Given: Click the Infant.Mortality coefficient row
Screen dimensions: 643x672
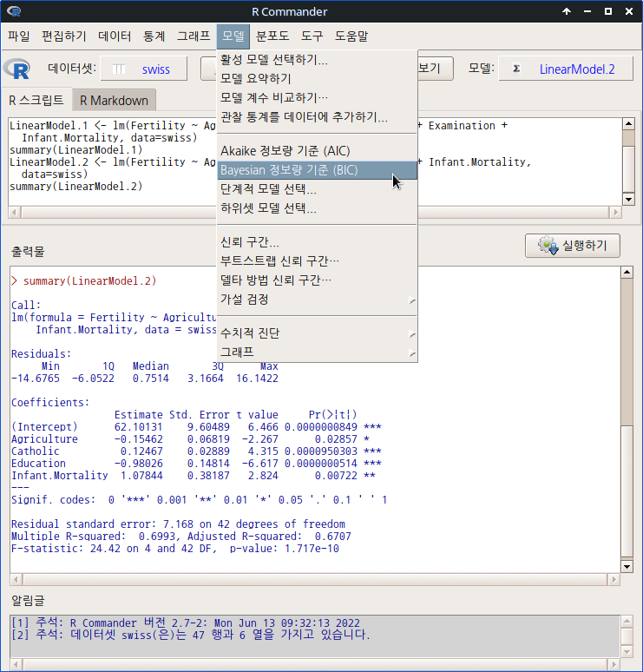Looking at the screenshot, I should [194, 476].
